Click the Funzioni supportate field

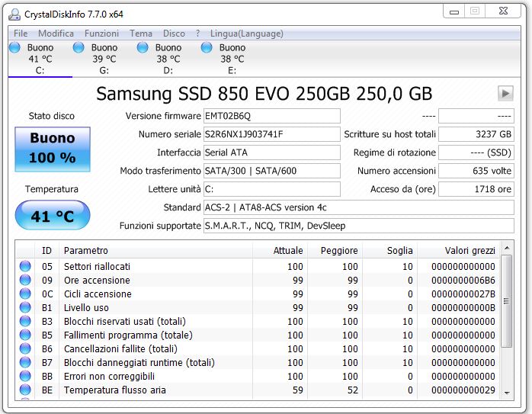coord(359,226)
